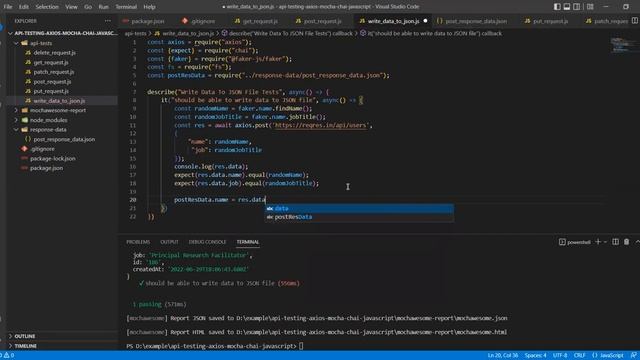Select write_data_to_json.js in Explorer
Image resolution: width=640 pixels, height=360 pixels.
click(59, 101)
